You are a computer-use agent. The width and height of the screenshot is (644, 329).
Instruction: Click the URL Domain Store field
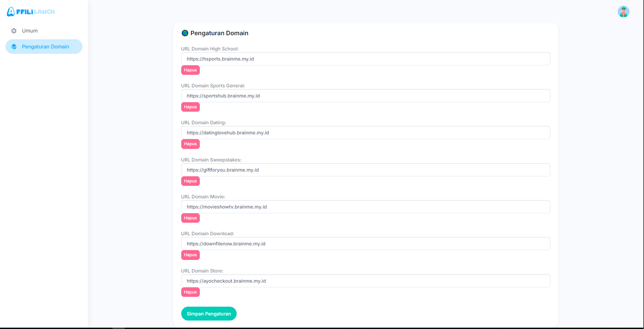pos(365,281)
